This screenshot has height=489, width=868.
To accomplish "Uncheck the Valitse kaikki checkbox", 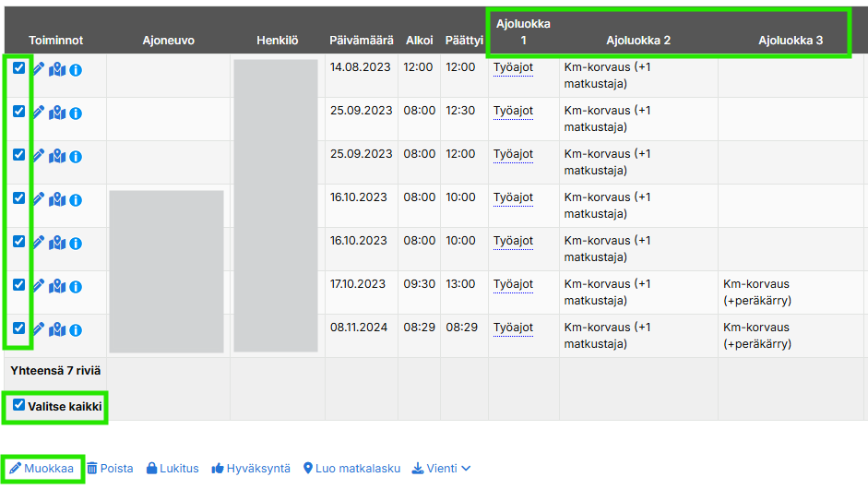I will pyautogui.click(x=18, y=405).
